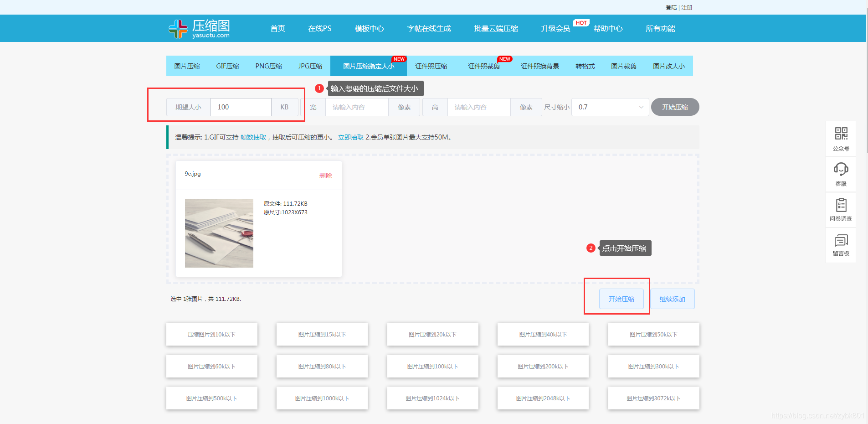Click 压缩图片到10k以下 shortcut button
Image resolution: width=868 pixels, height=424 pixels.
pyautogui.click(x=212, y=334)
